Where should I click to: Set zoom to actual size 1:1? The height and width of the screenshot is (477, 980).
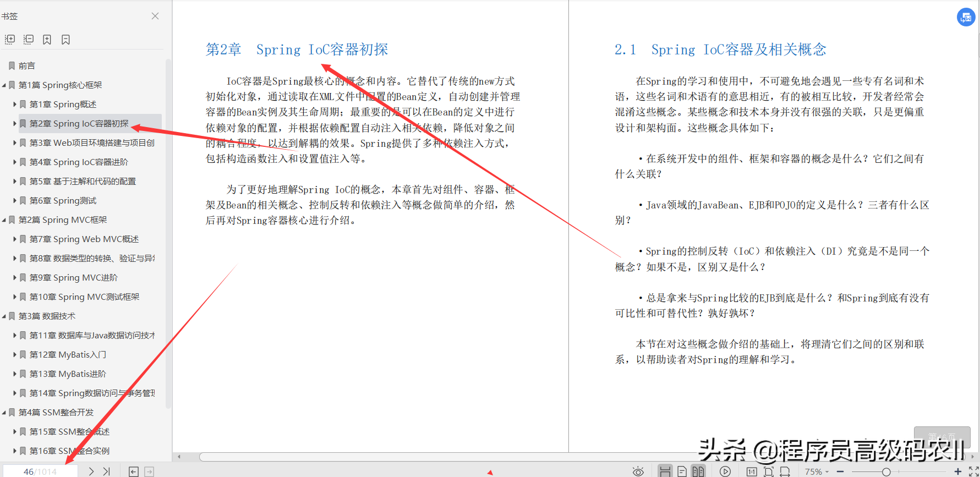752,471
